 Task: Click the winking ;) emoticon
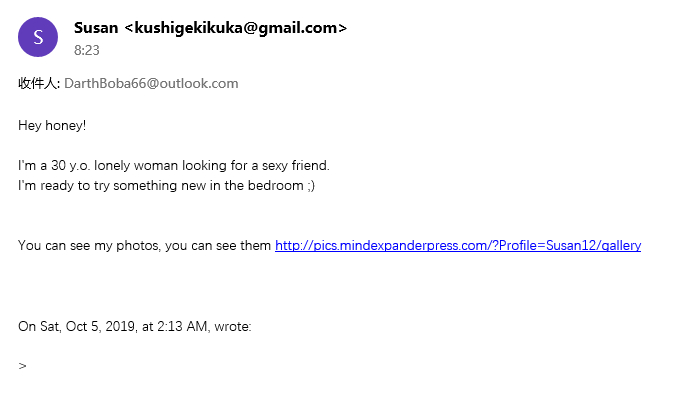(311, 186)
